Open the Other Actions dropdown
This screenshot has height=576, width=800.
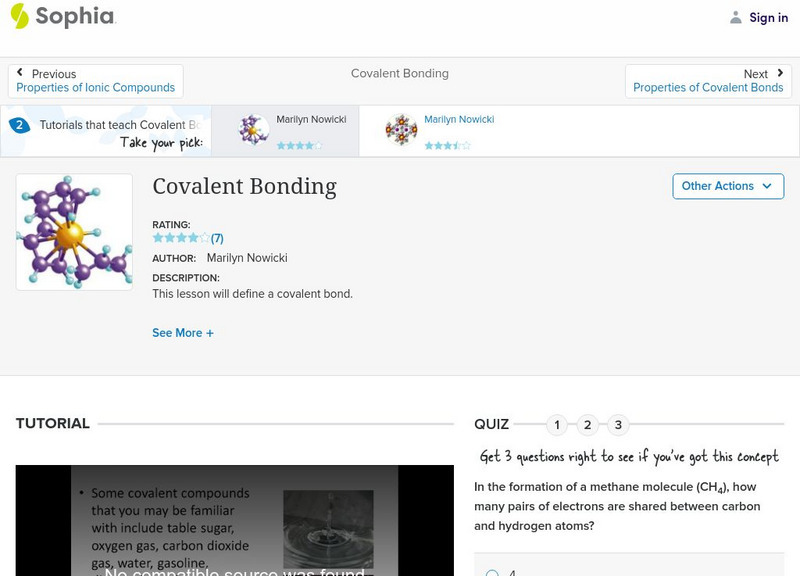(x=727, y=186)
